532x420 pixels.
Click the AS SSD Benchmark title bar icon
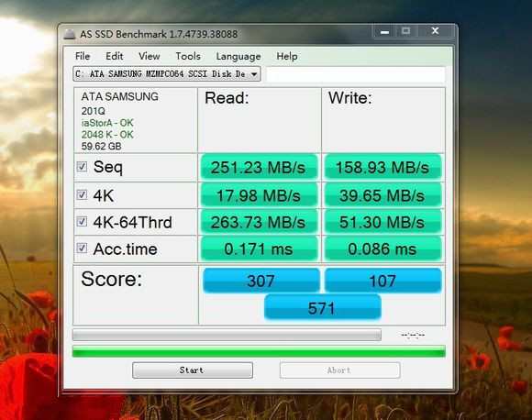point(70,34)
